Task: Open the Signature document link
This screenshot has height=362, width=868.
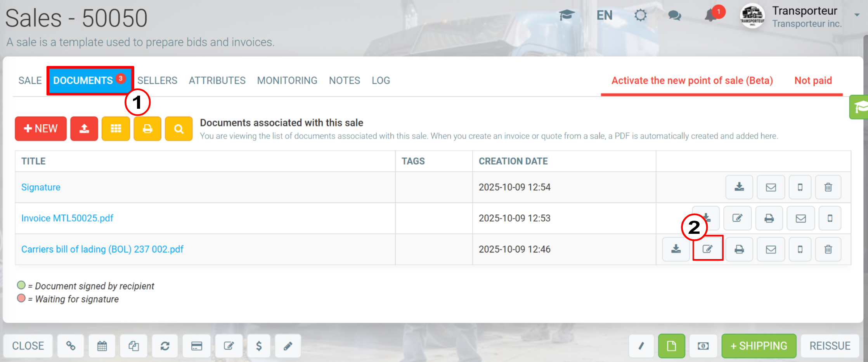Action: click(41, 187)
